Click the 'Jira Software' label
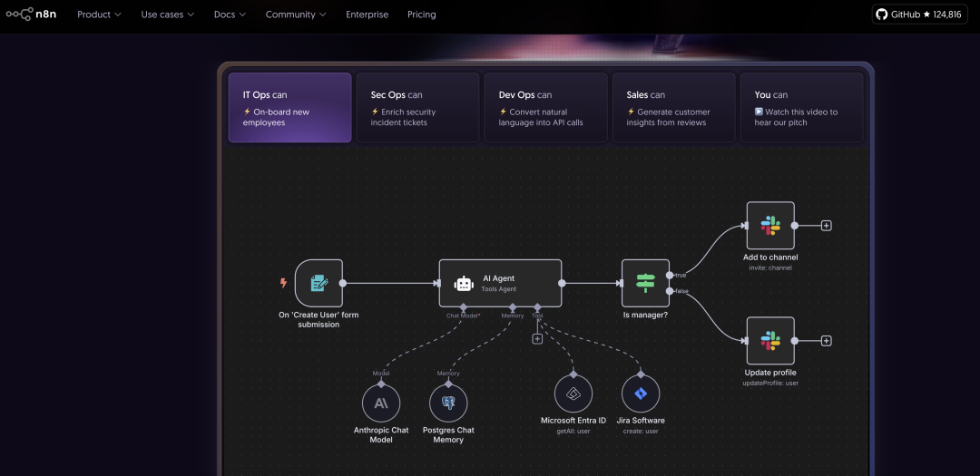 pyautogui.click(x=641, y=421)
